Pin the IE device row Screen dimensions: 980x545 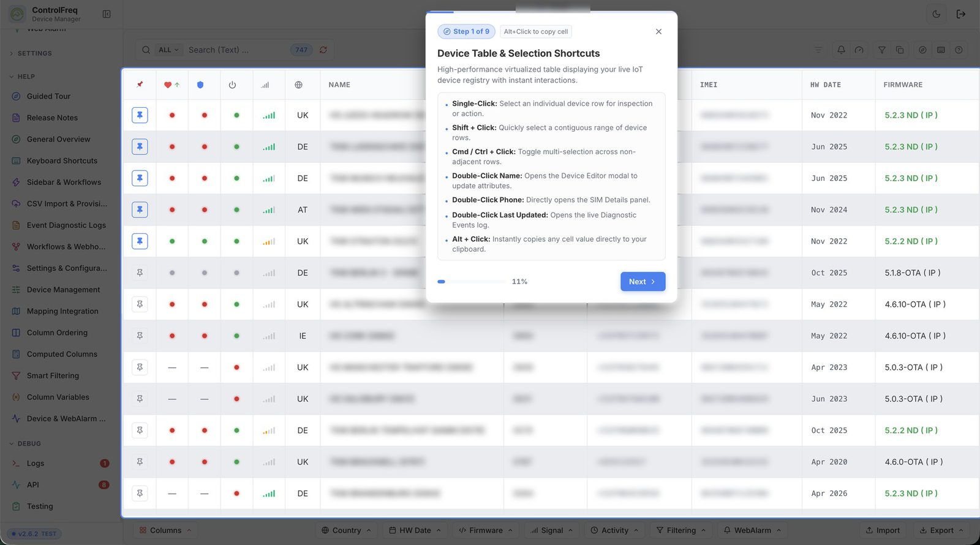(140, 336)
